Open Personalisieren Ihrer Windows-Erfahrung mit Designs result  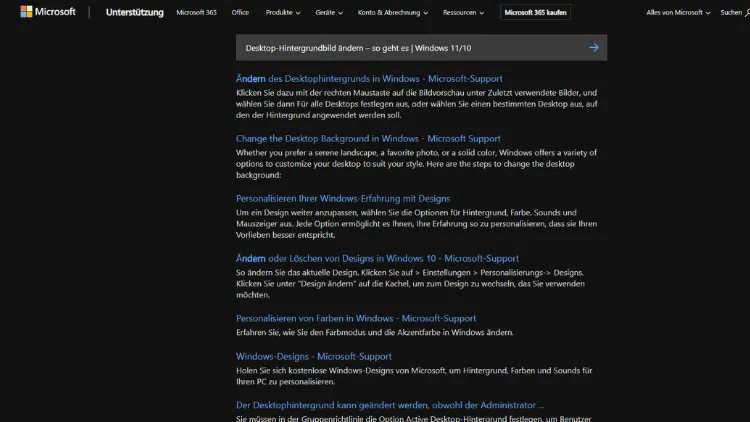(342, 198)
